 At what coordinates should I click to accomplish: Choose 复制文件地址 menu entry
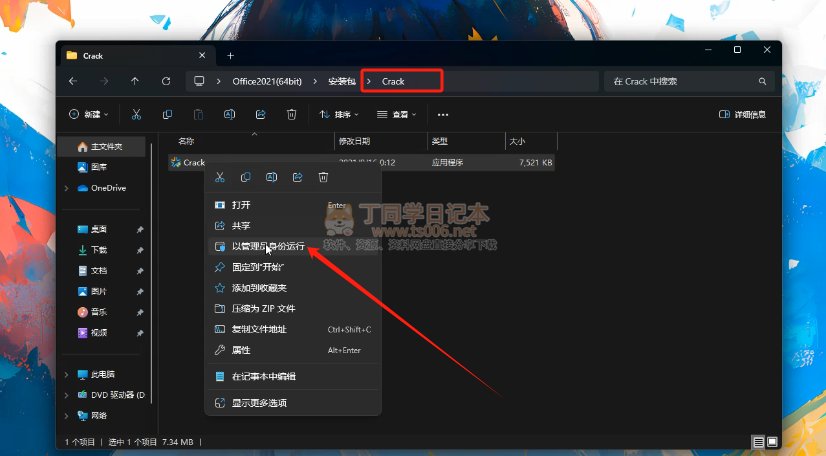(292, 329)
